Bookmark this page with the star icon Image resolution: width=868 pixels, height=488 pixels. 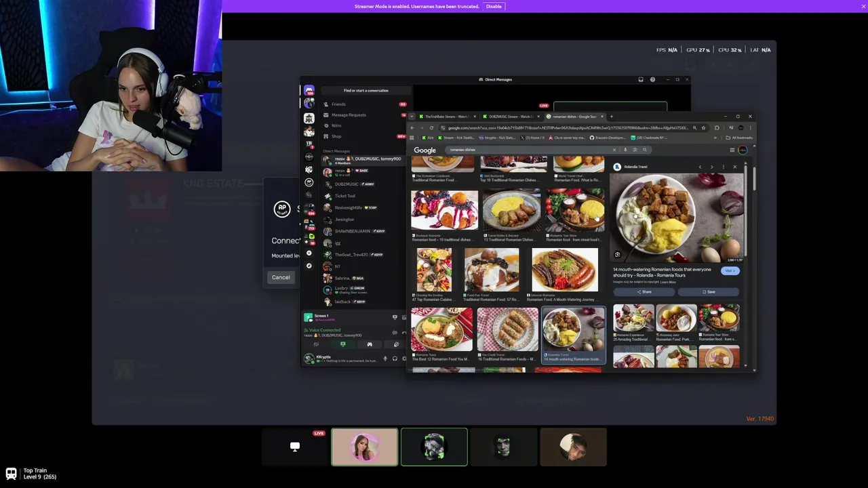point(703,128)
